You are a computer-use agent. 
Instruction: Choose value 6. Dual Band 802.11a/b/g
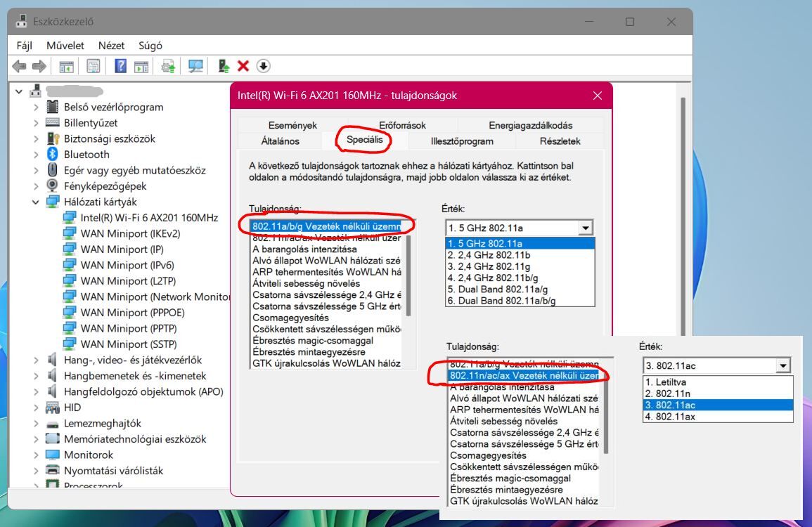[x=520, y=300]
